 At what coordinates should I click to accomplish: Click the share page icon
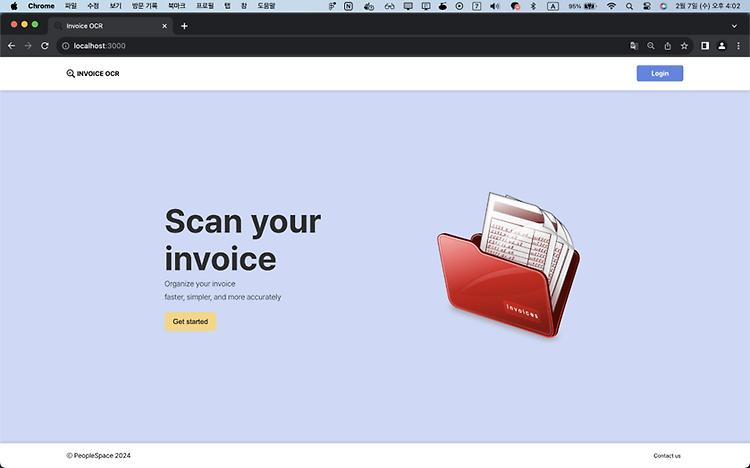(x=667, y=46)
